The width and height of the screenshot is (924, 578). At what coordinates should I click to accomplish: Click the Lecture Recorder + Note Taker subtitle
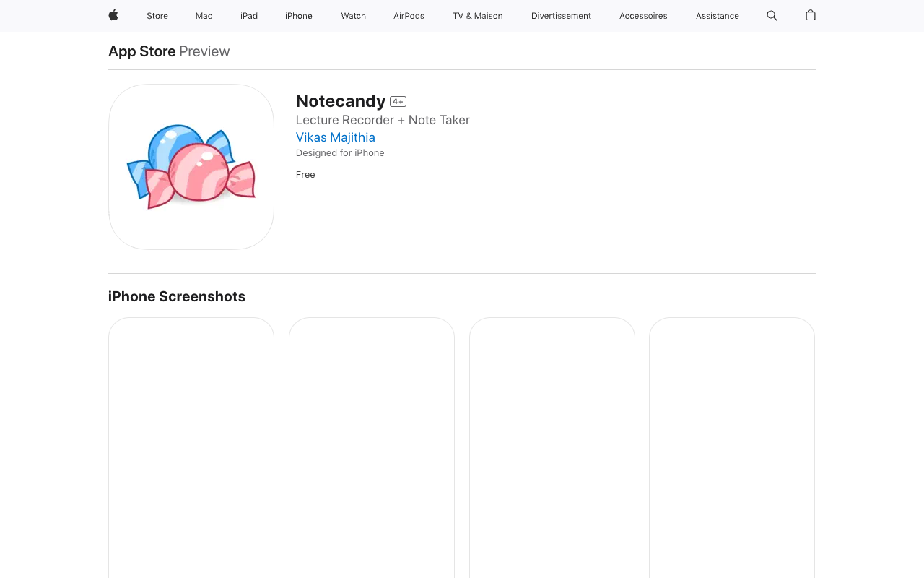(383, 120)
